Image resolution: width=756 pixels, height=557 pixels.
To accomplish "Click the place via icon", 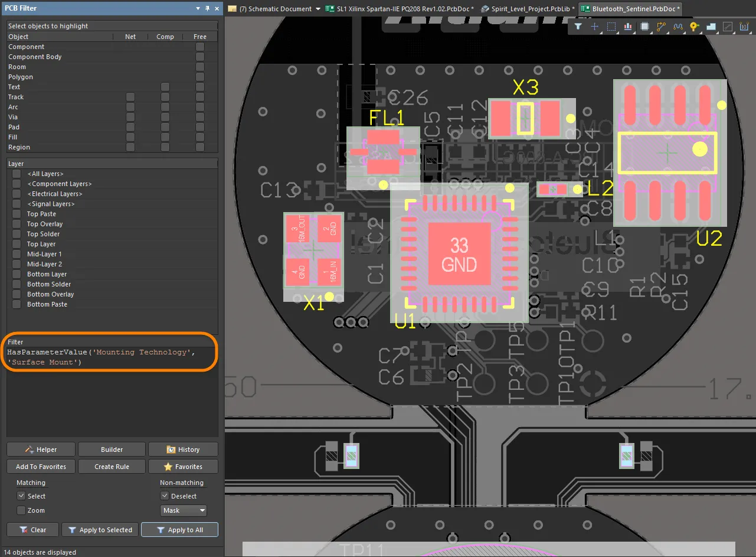I will [x=694, y=27].
